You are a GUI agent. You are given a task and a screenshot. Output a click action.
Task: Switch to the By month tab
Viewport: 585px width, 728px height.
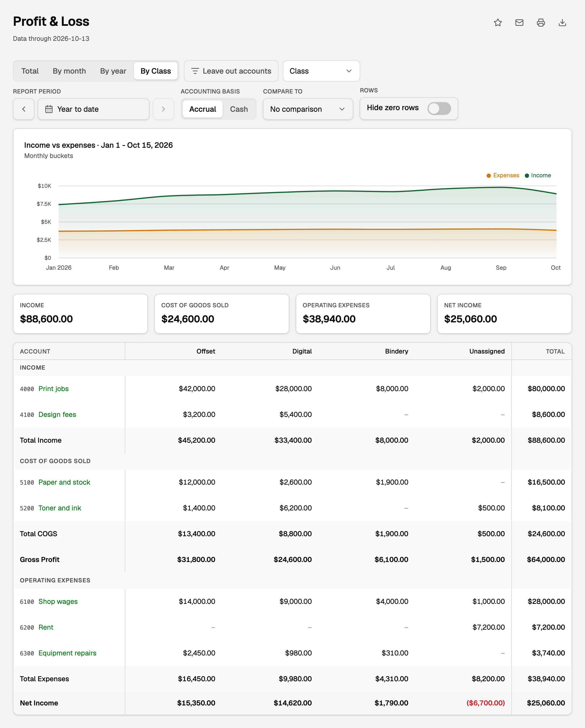tap(69, 71)
